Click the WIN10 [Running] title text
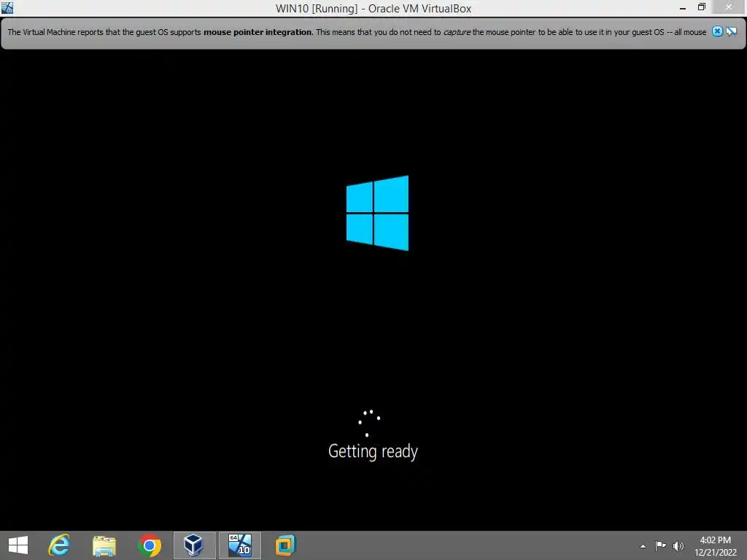 (373, 9)
